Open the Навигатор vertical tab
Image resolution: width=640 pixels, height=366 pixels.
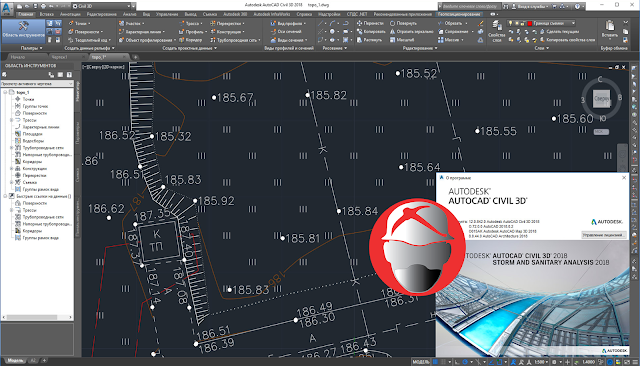(x=78, y=91)
